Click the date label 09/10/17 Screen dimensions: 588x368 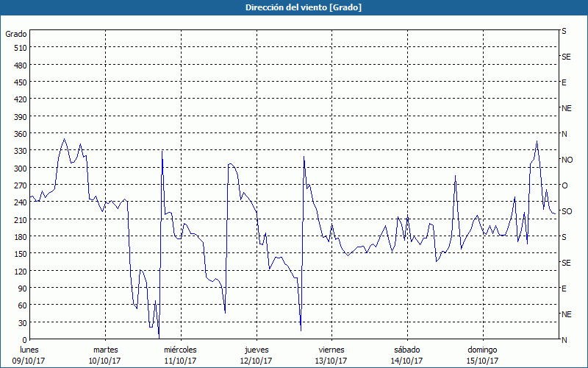(x=29, y=361)
